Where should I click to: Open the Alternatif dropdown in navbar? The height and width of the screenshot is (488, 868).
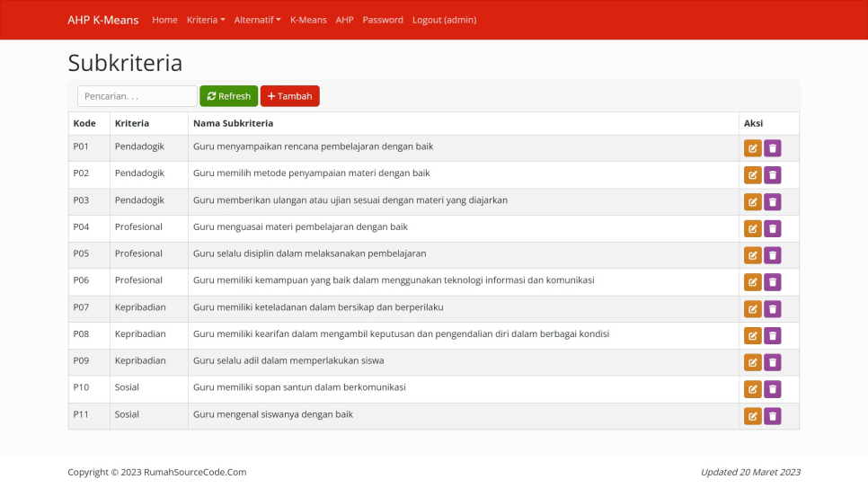pyautogui.click(x=257, y=20)
